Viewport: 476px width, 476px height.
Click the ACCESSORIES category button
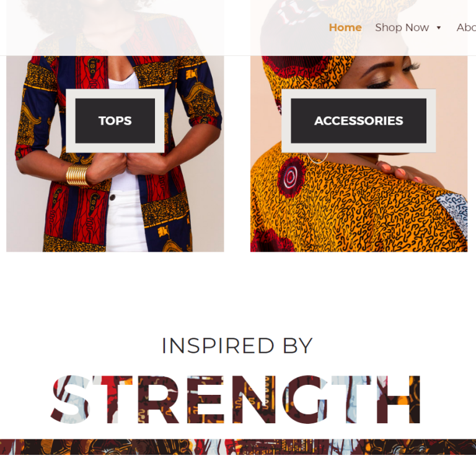click(358, 121)
